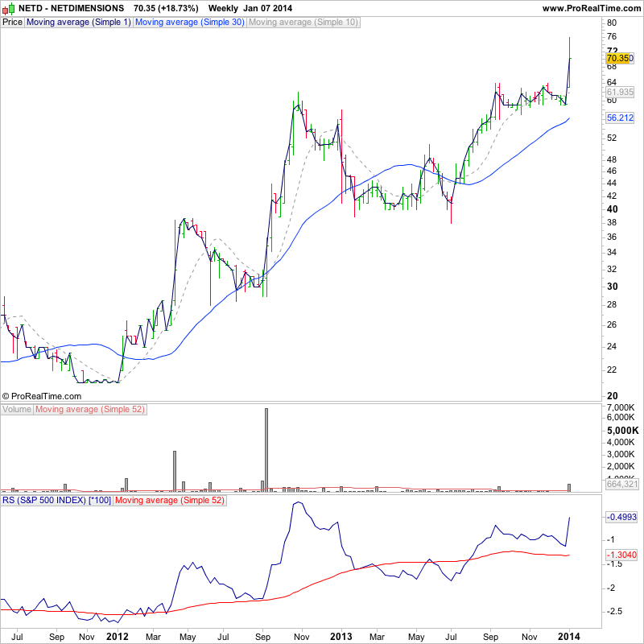The height and width of the screenshot is (644, 644).
Task: Click the candlestick icon beside NETD ticker
Action: (9, 8)
